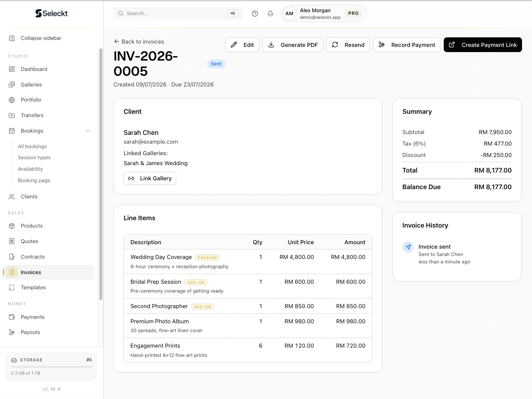The height and width of the screenshot is (399, 532).
Task: Open the Alex Morgan account menu
Action: (324, 14)
